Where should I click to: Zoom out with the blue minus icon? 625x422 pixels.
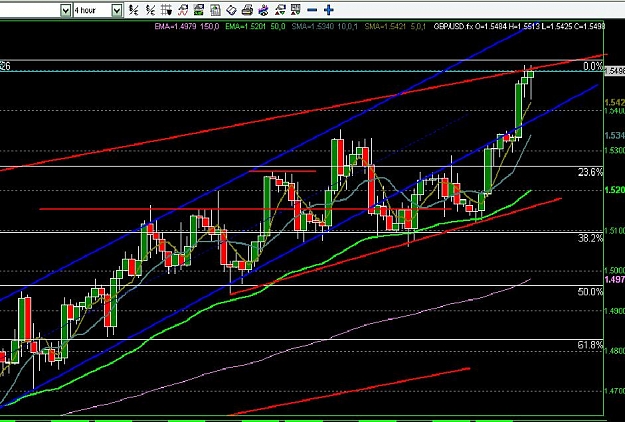coord(312,10)
